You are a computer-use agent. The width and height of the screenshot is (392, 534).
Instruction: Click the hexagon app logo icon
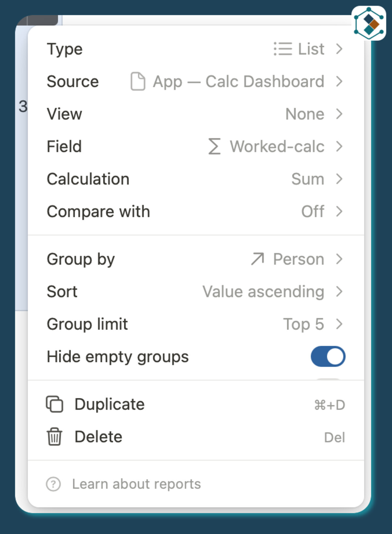[x=369, y=23]
